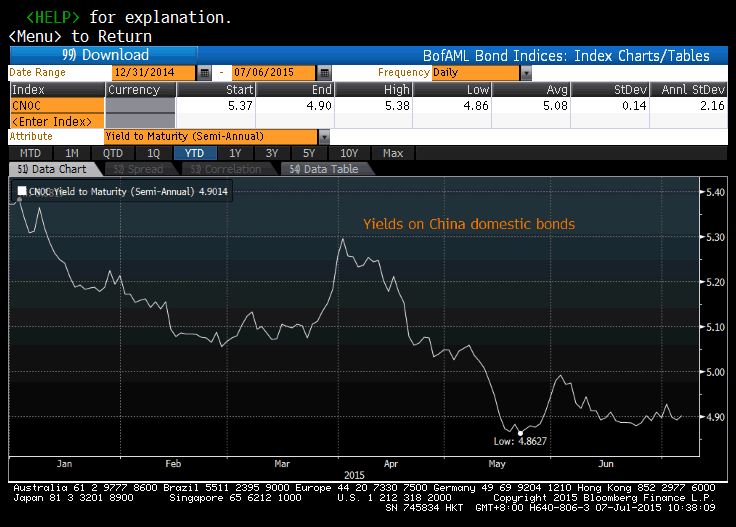Click the StDev value 0.14
The width and height of the screenshot is (736, 527).
coord(634,106)
